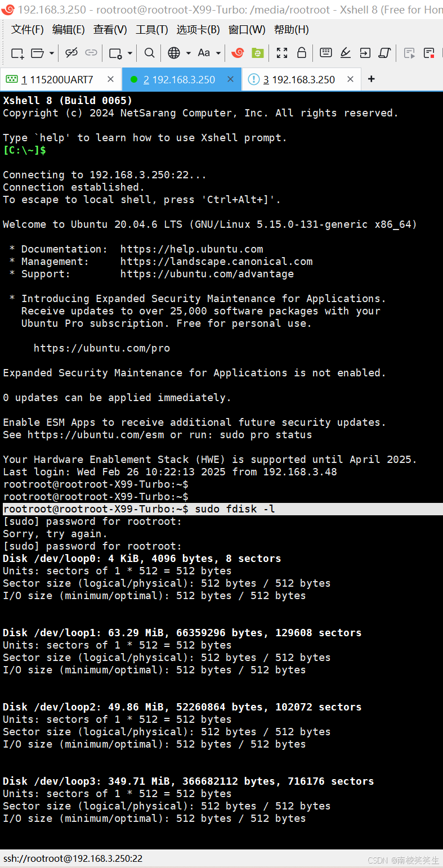Image resolution: width=443 pixels, height=868 pixels.
Task: Click the Find magnifier icon
Action: [x=149, y=53]
